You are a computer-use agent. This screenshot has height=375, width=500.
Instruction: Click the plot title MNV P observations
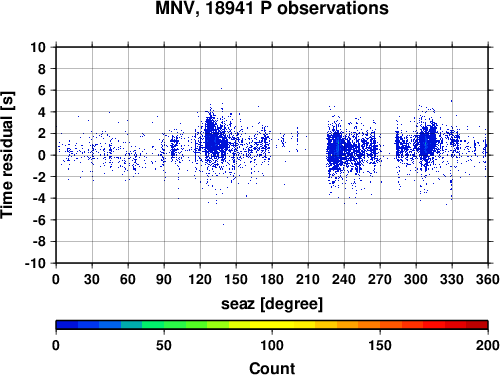[x=272, y=8]
